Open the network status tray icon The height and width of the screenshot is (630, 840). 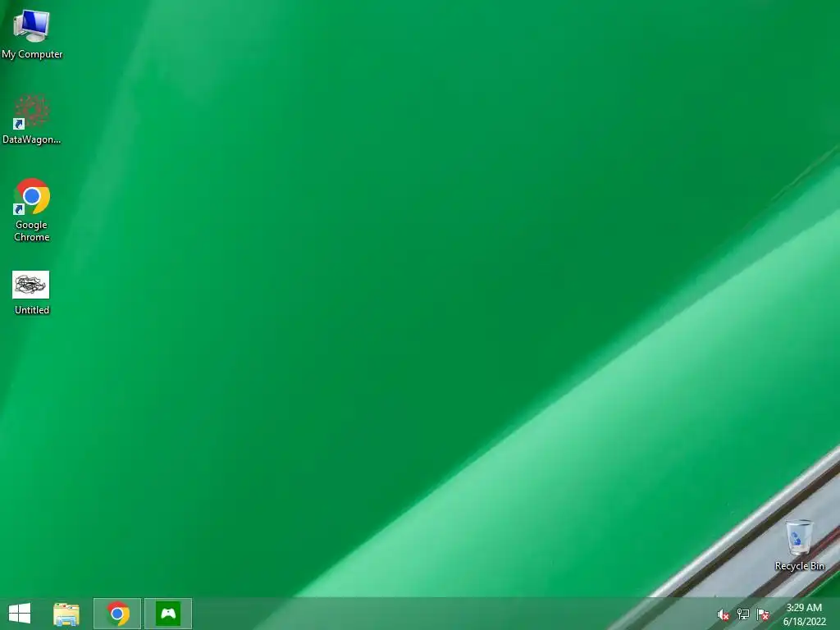[743, 614]
